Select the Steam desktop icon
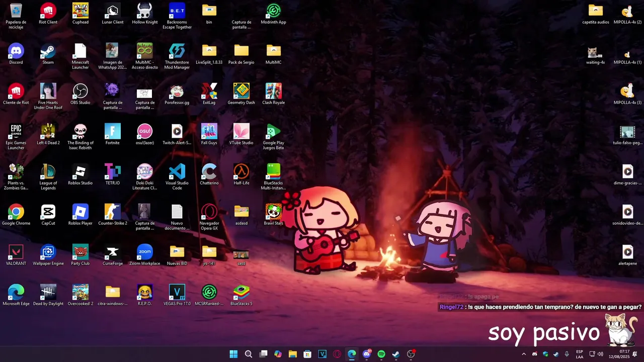The image size is (644, 362). click(x=48, y=54)
